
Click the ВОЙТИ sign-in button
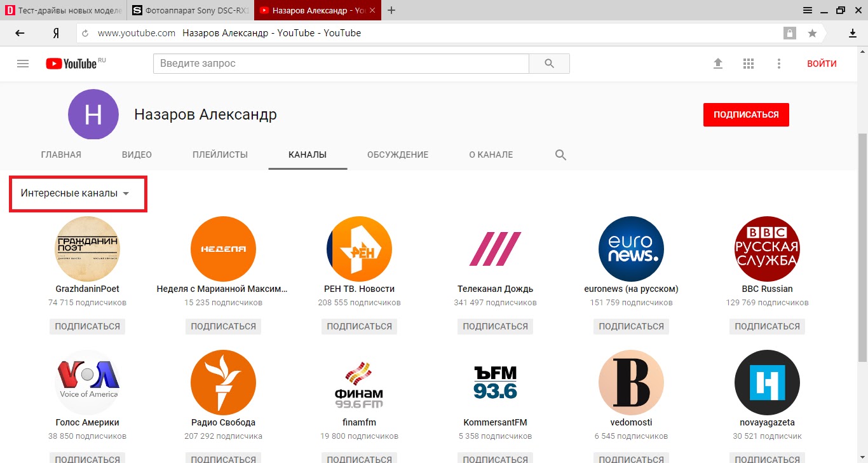(x=822, y=64)
